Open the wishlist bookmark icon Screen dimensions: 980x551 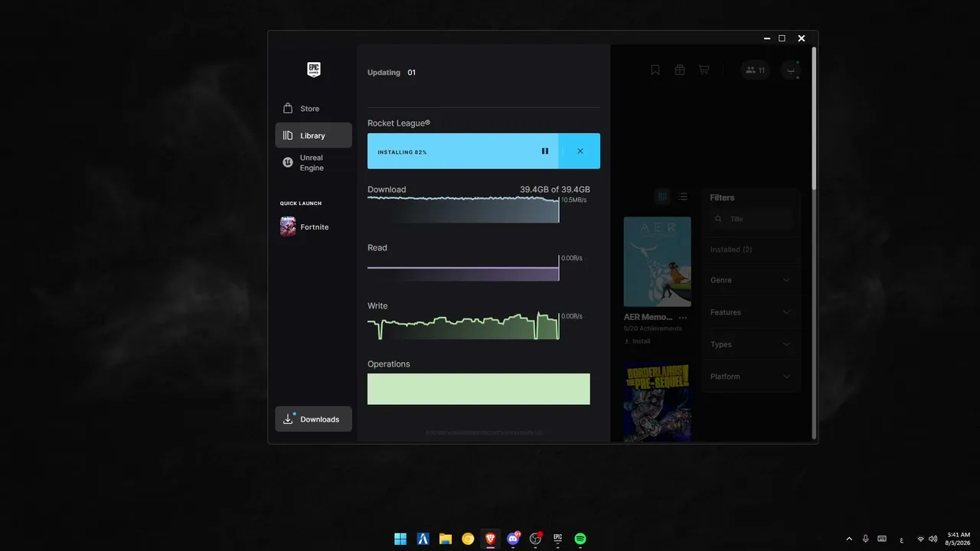pos(655,70)
